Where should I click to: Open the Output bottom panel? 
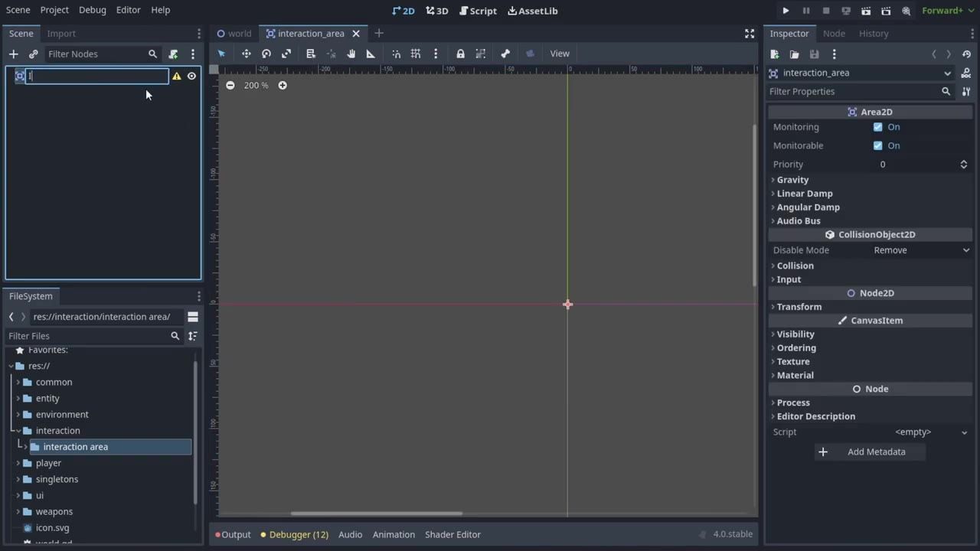233,535
